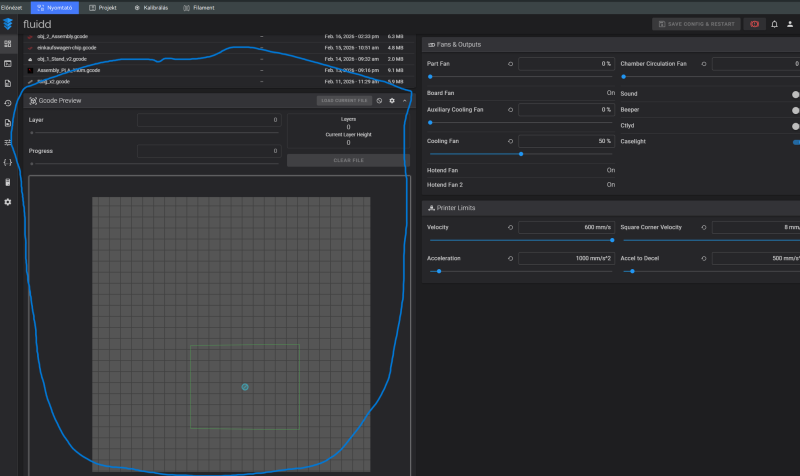The width and height of the screenshot is (800, 476).
Task: Open the user account icon
Action: 789,24
